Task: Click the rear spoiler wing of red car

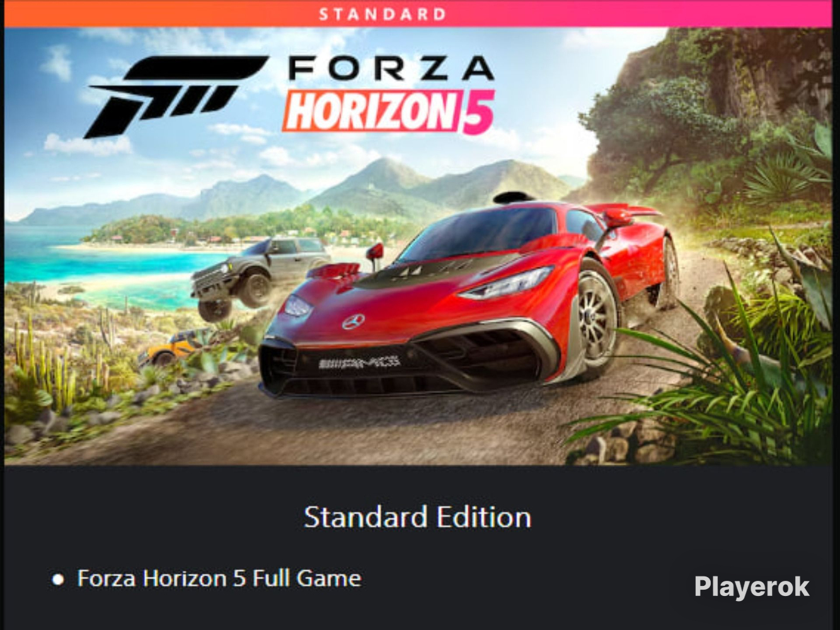Action: click(624, 210)
